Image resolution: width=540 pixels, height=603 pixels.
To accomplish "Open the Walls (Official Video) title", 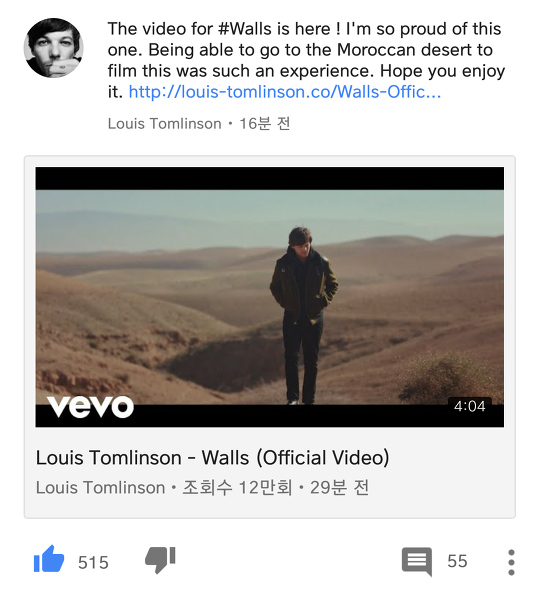I will 213,458.
